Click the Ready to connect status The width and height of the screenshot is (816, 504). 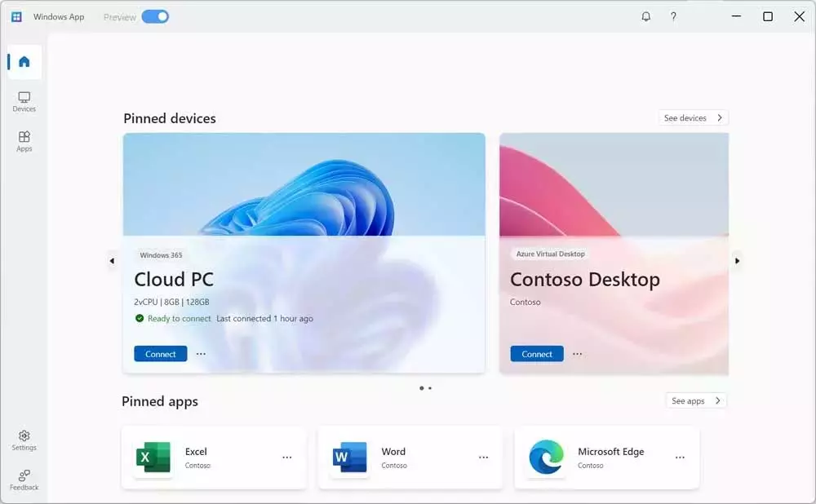(179, 318)
